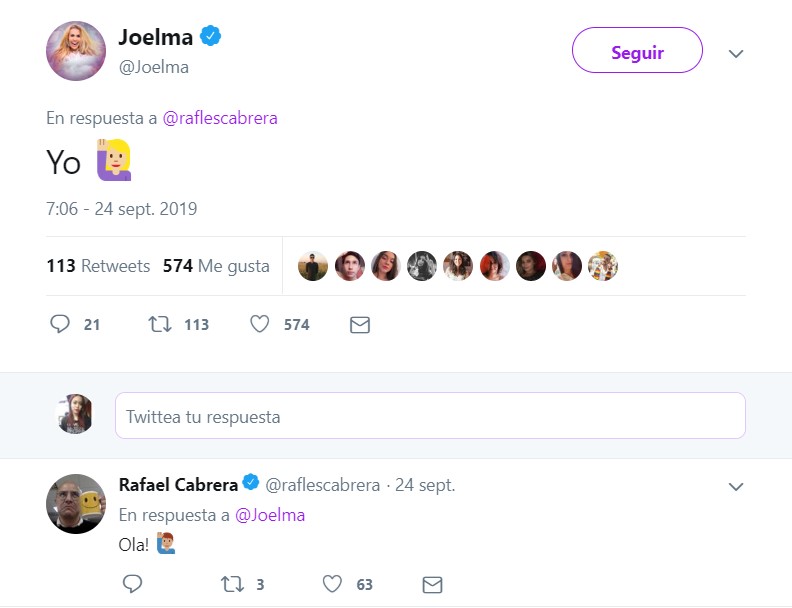Retweet Rafael Cabrera's reply

click(x=233, y=584)
